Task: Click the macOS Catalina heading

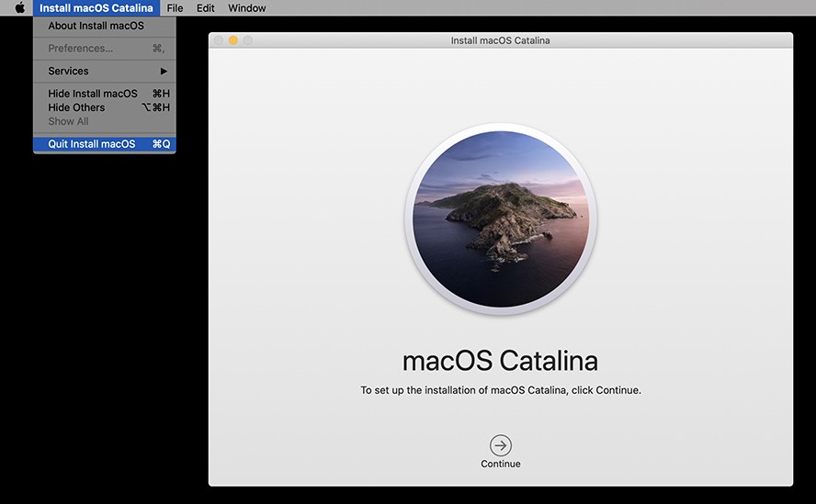Action: (500, 361)
